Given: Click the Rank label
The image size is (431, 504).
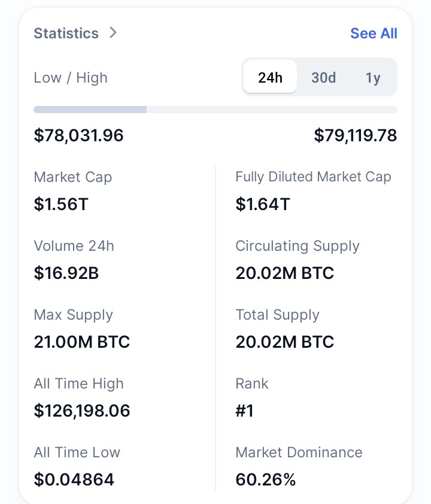Looking at the screenshot, I should pyautogui.click(x=252, y=384).
